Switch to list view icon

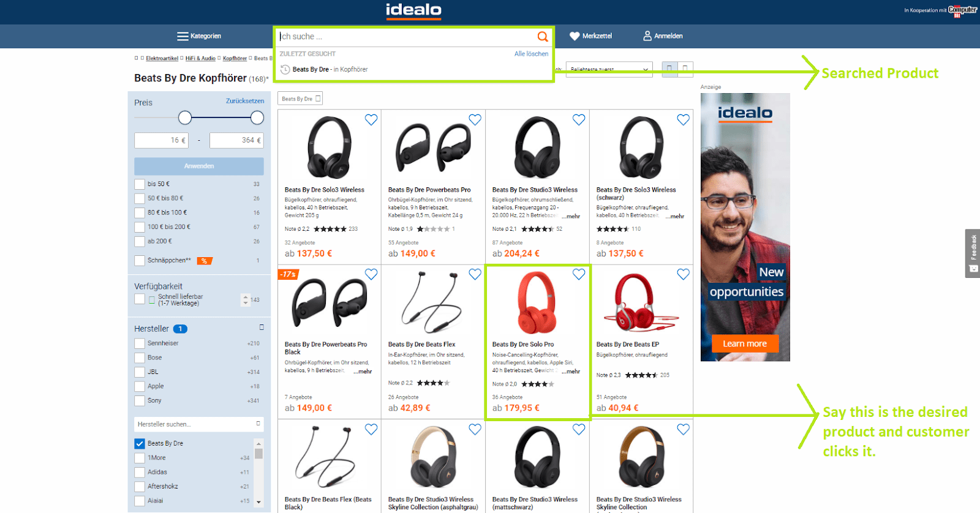(685, 69)
